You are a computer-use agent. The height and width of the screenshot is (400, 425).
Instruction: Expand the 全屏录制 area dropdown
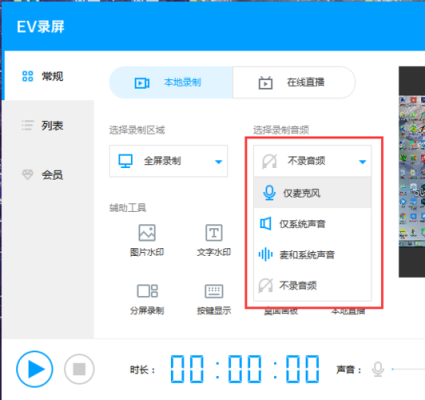click(x=169, y=161)
